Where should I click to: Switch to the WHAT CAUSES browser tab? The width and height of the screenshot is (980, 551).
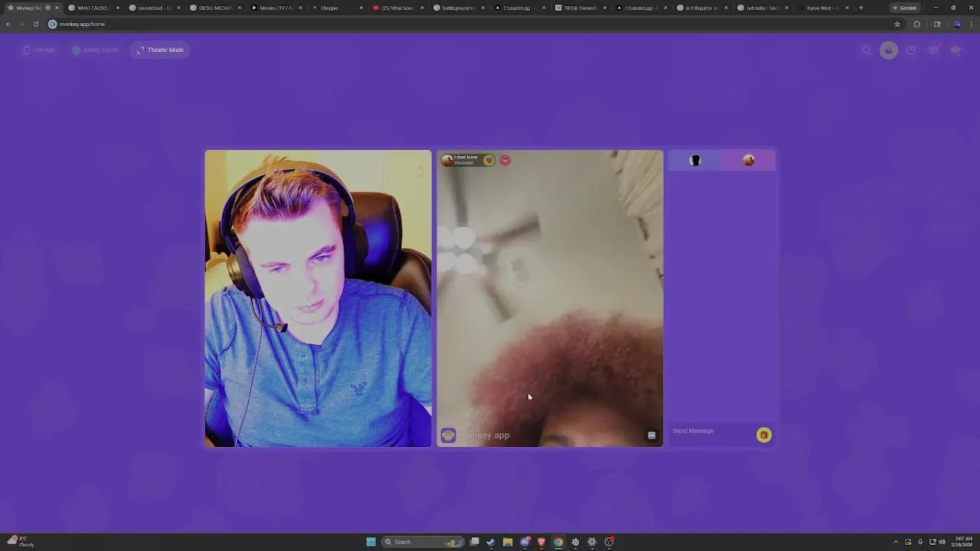point(93,8)
